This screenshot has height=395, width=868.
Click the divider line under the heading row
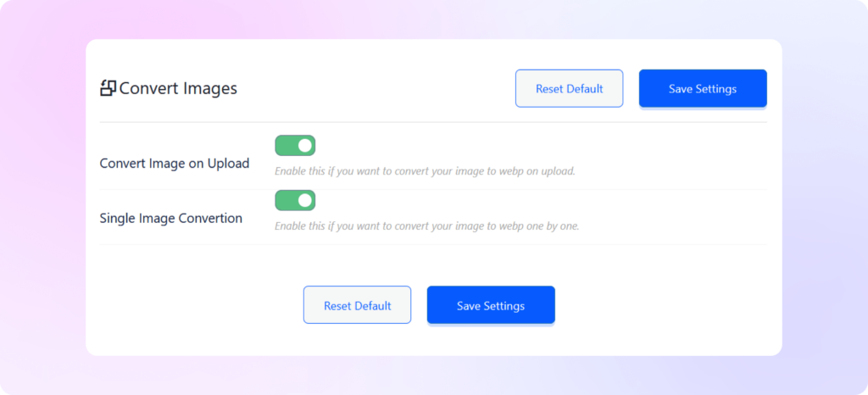pos(433,122)
